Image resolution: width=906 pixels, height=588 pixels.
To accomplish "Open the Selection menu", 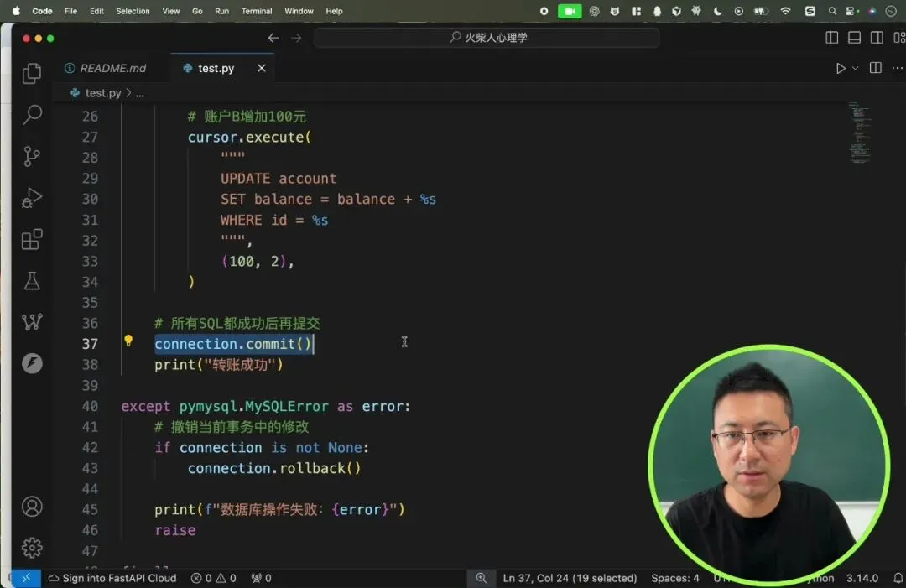I will (x=133, y=11).
